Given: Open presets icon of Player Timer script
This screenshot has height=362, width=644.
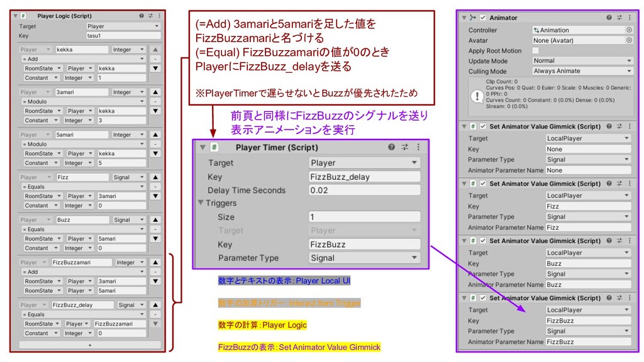Looking at the screenshot, I should pyautogui.click(x=405, y=147).
